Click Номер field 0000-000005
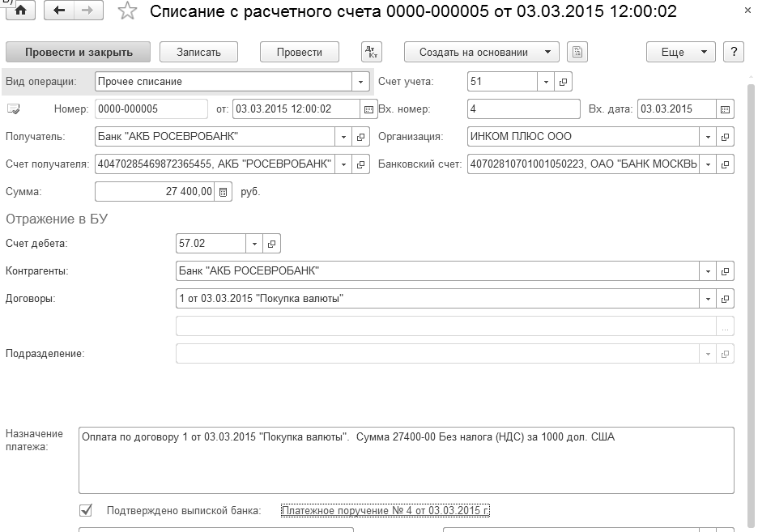This screenshot has height=532, width=758. point(151,109)
